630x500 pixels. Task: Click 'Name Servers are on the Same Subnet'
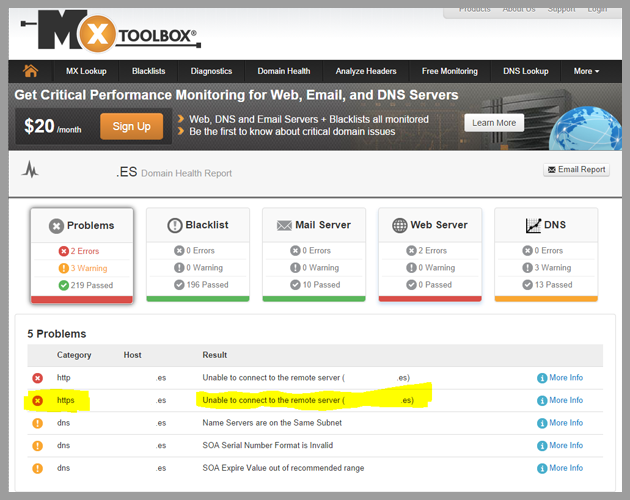(272, 423)
